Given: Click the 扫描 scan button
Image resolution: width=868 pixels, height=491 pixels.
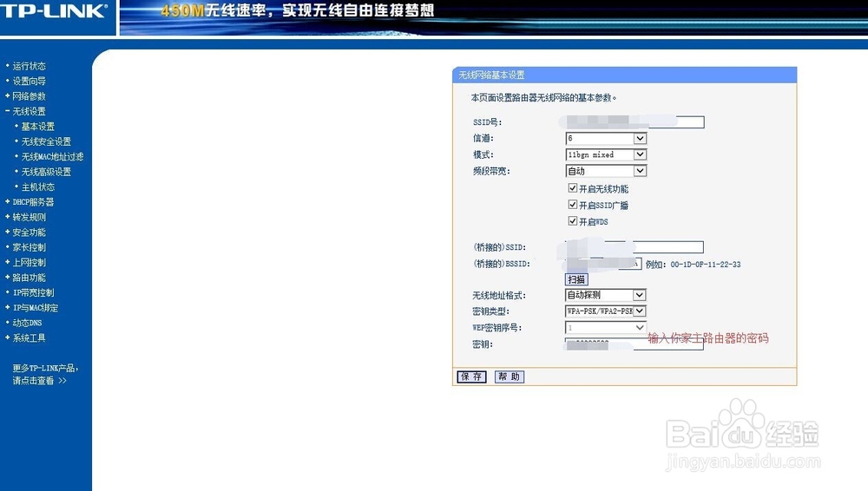Looking at the screenshot, I should pos(576,279).
